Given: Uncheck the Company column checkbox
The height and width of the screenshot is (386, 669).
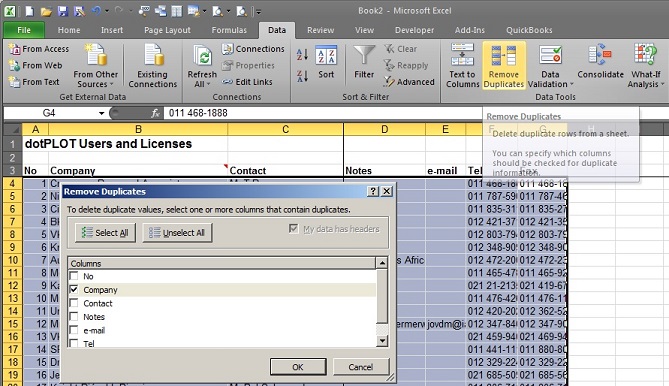Looking at the screenshot, I should coord(74,290).
